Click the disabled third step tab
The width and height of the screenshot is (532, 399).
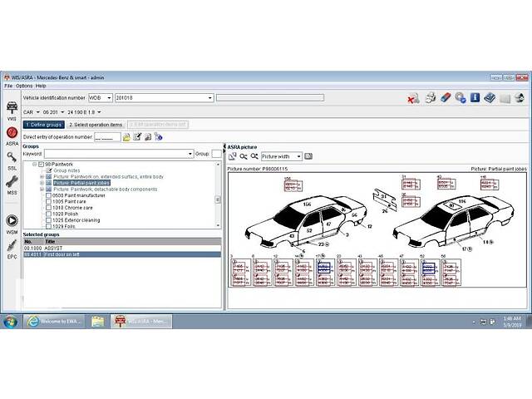click(x=158, y=125)
